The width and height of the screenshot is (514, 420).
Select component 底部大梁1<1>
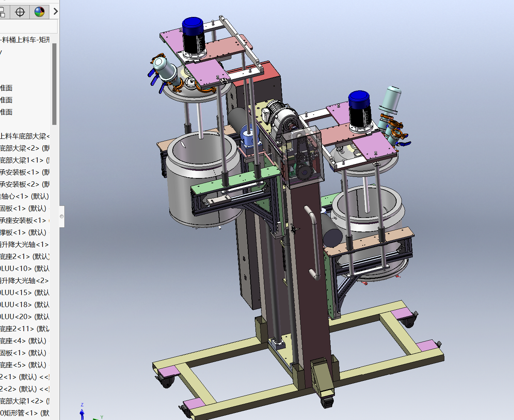[x=25, y=160]
